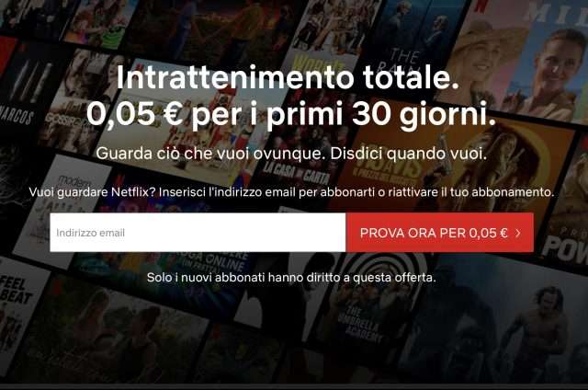Image resolution: width=588 pixels, height=390 pixels.
Task: Select The Rain poster thumbnail
Action: 407,38
